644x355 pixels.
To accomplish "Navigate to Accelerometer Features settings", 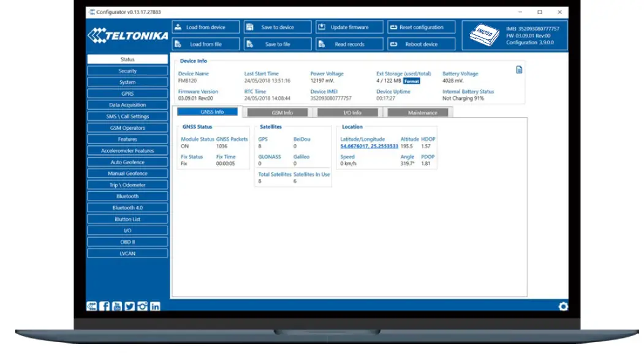I will point(127,150).
